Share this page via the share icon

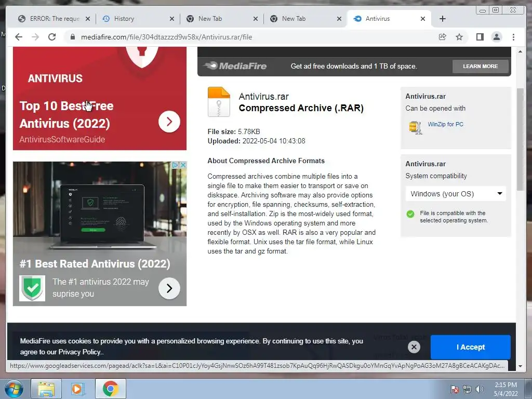[x=443, y=37]
